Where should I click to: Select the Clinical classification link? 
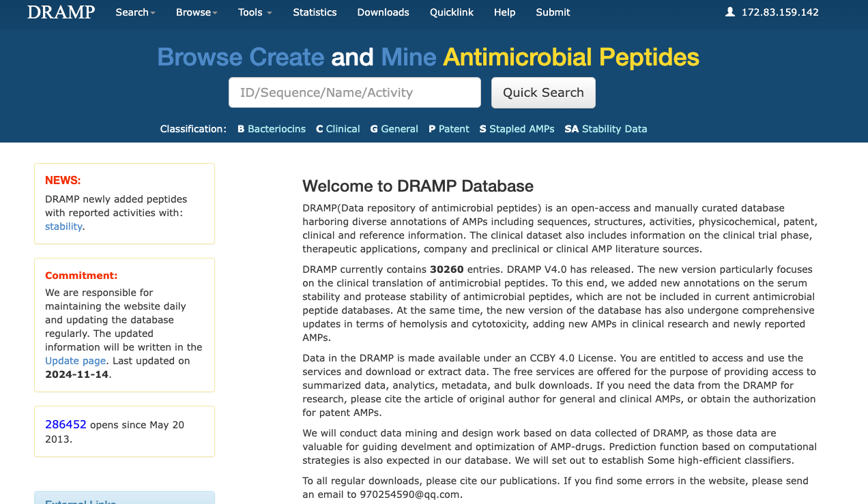coord(343,129)
